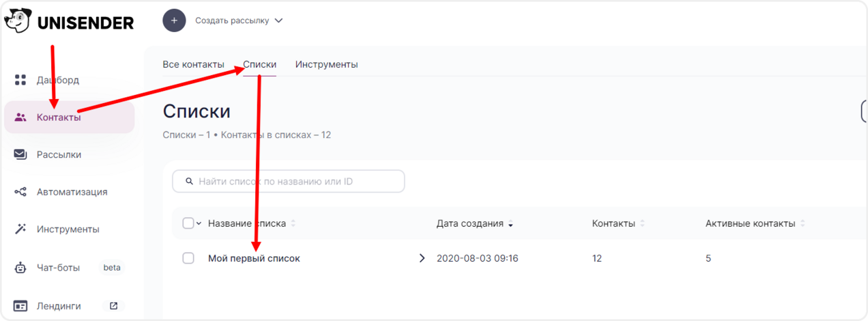Click the Инструменты magic wand icon
868x321 pixels.
tap(20, 229)
